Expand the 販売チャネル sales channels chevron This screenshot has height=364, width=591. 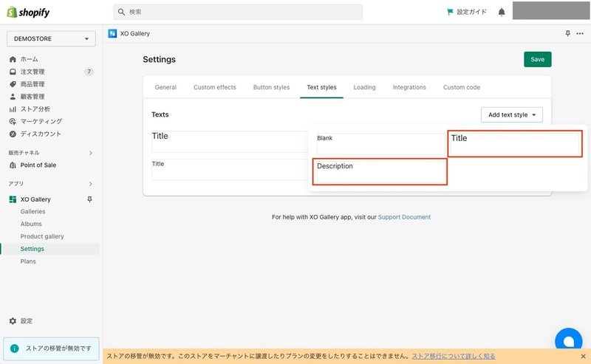click(x=90, y=153)
